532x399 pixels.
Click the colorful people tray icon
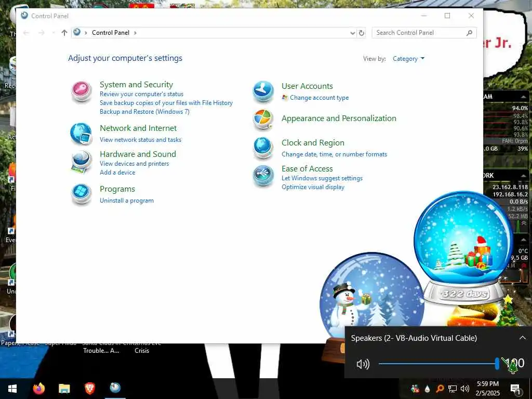(x=415, y=389)
